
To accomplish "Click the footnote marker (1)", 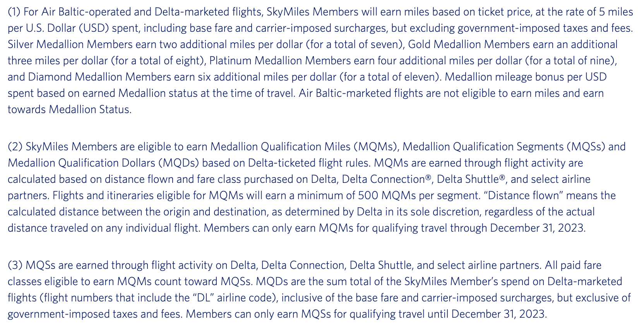I will pos(14,12).
